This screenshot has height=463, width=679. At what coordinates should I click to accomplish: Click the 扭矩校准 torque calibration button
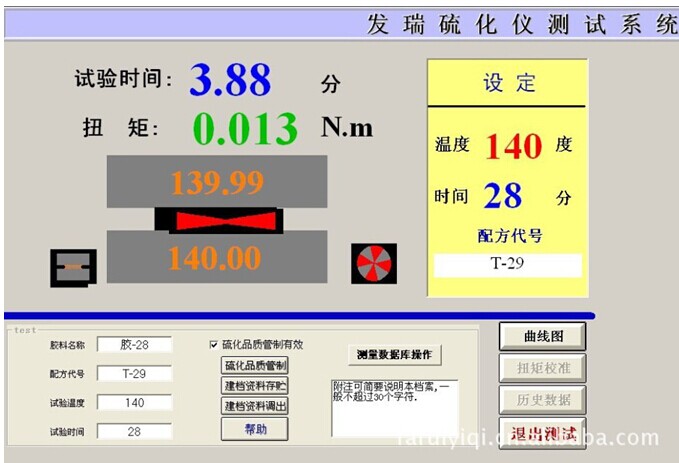(542, 368)
